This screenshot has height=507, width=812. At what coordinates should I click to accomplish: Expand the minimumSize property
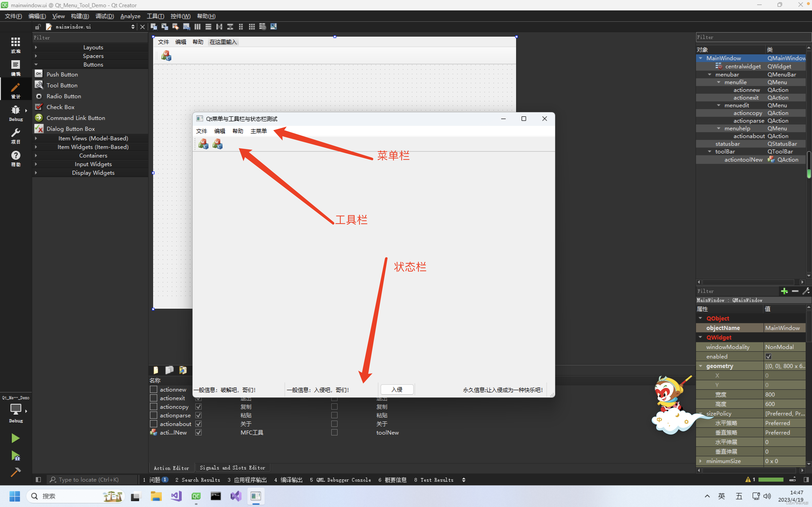pyautogui.click(x=700, y=461)
